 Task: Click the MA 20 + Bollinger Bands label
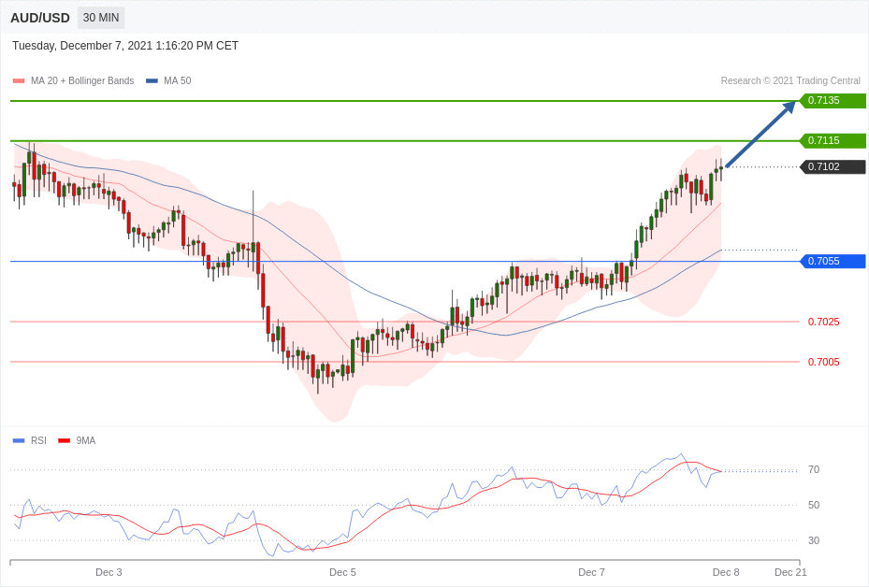point(82,80)
